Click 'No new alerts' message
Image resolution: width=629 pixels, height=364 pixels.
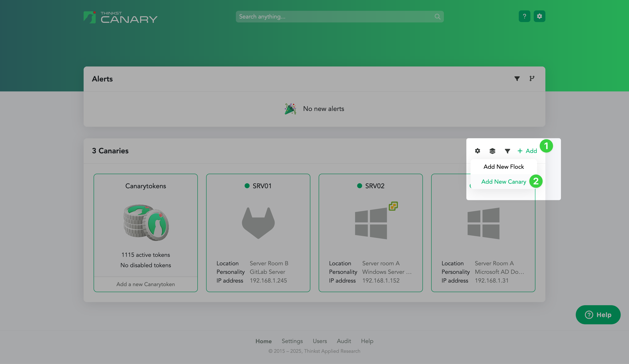tap(323, 109)
